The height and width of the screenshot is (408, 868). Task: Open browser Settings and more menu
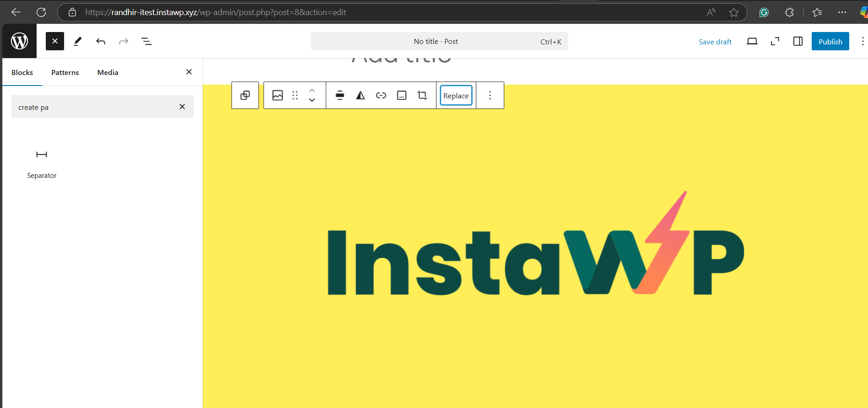(x=842, y=12)
